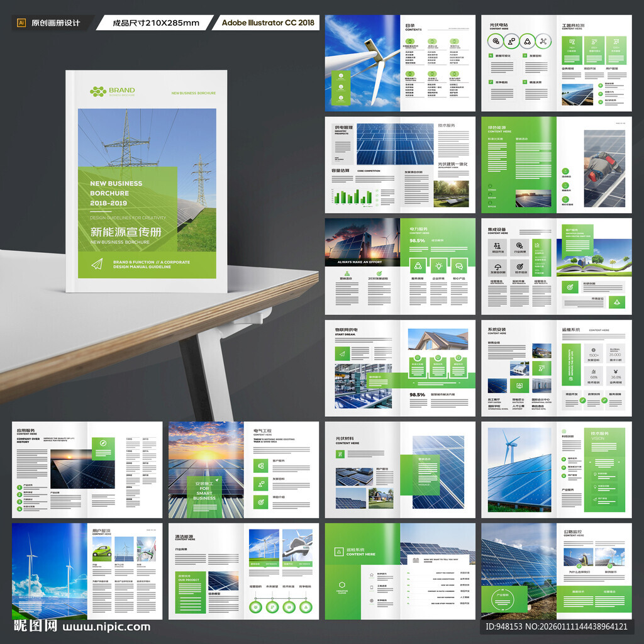
Task: Open the 公路监控 spread thumbnail
Action: point(557,571)
